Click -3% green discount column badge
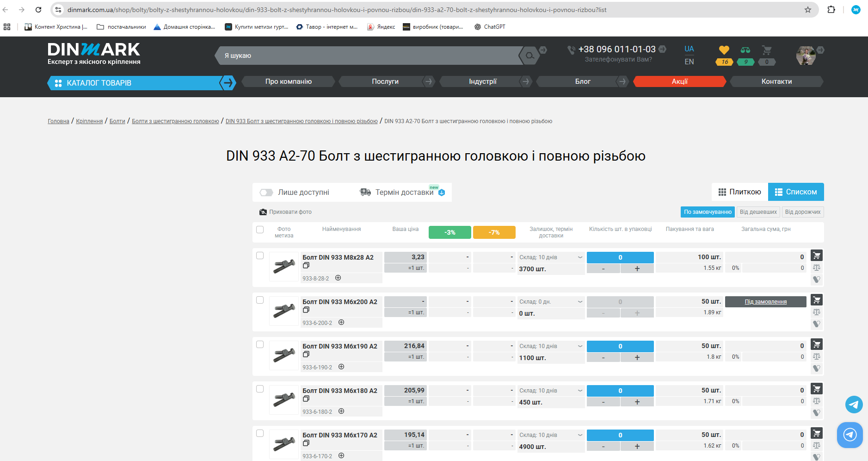 (x=450, y=232)
